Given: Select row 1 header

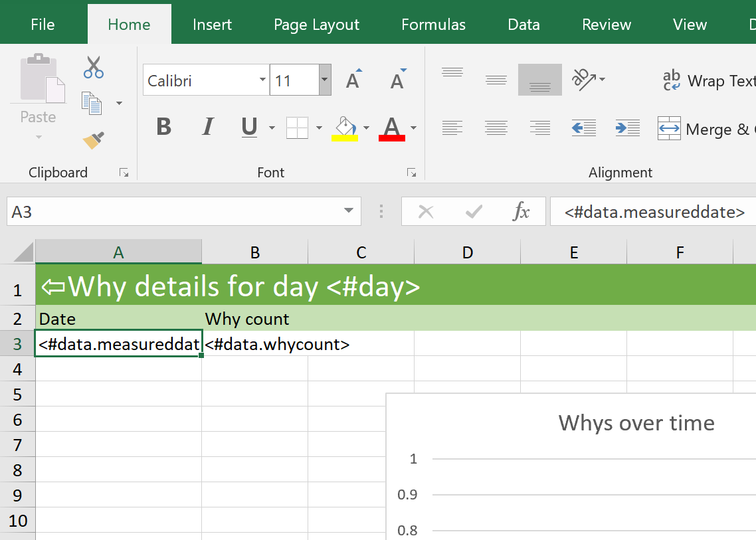Looking at the screenshot, I should [17, 284].
